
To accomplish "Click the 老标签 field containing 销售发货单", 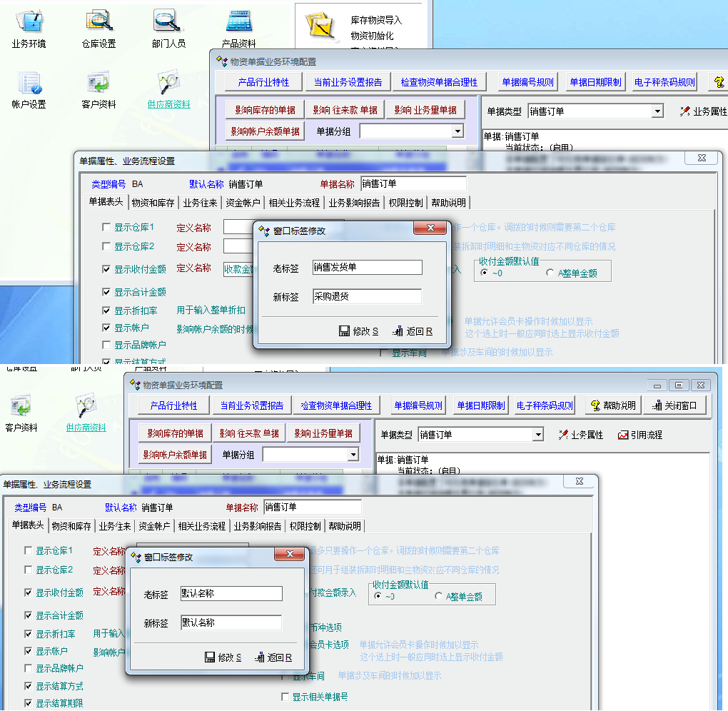I will point(367,268).
